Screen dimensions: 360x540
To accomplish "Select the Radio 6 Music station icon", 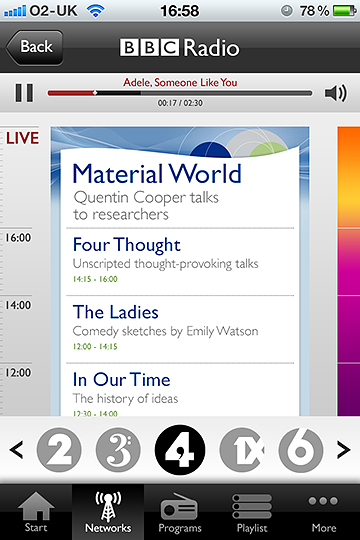I will (301, 450).
